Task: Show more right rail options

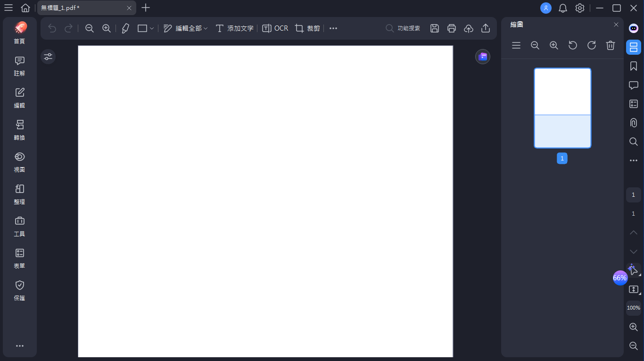Action: pos(634,160)
